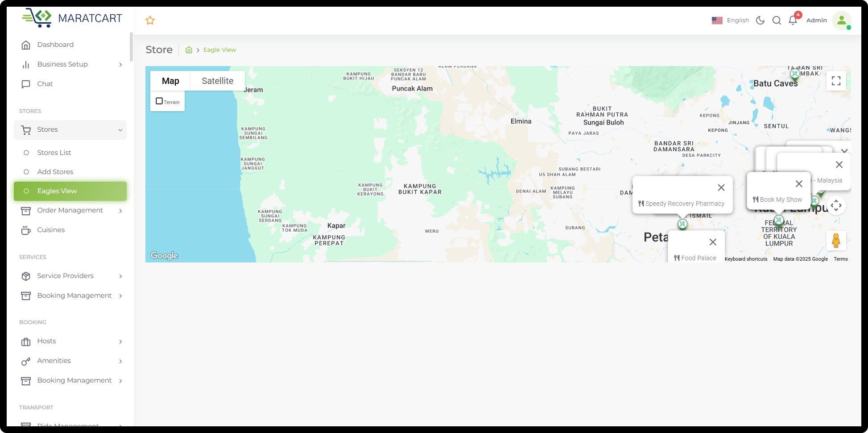Viewport: 868px width, 433px height.
Task: Open the Admin profile avatar
Action: [x=842, y=20]
